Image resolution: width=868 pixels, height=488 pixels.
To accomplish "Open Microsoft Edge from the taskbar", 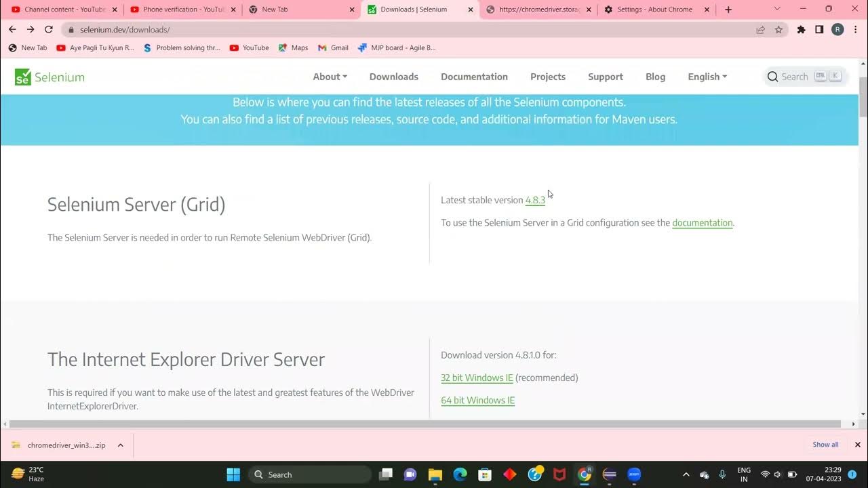I will [460, 474].
